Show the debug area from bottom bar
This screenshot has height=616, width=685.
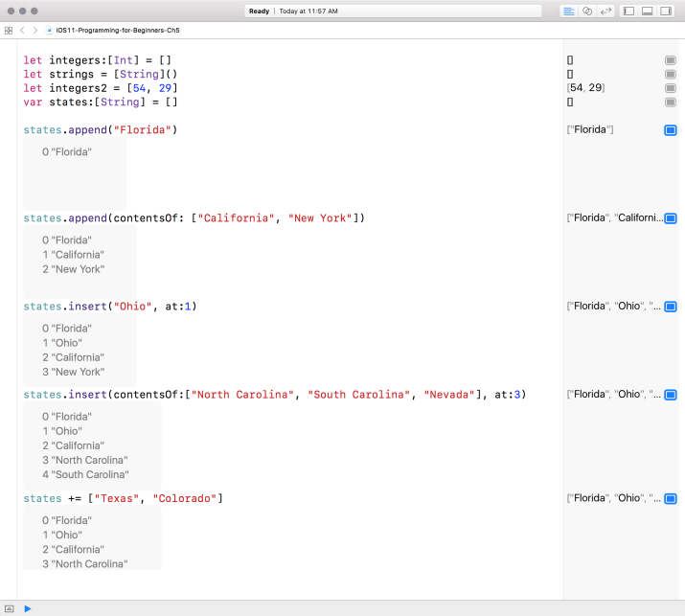click(10, 608)
